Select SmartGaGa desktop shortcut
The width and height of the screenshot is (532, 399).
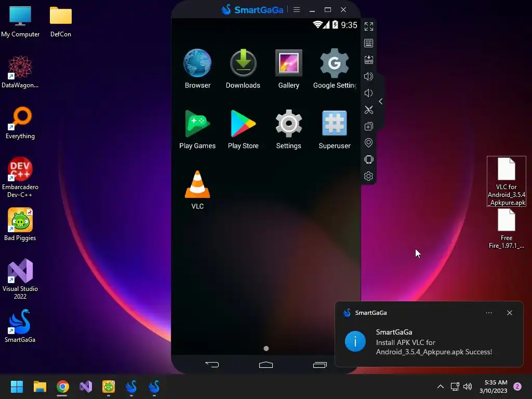tap(20, 326)
